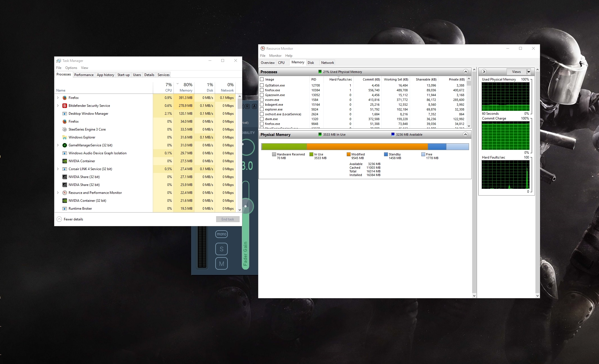Click the Firefox icon in the 34.0 MB row
The height and width of the screenshot is (364, 599).
click(x=64, y=122)
